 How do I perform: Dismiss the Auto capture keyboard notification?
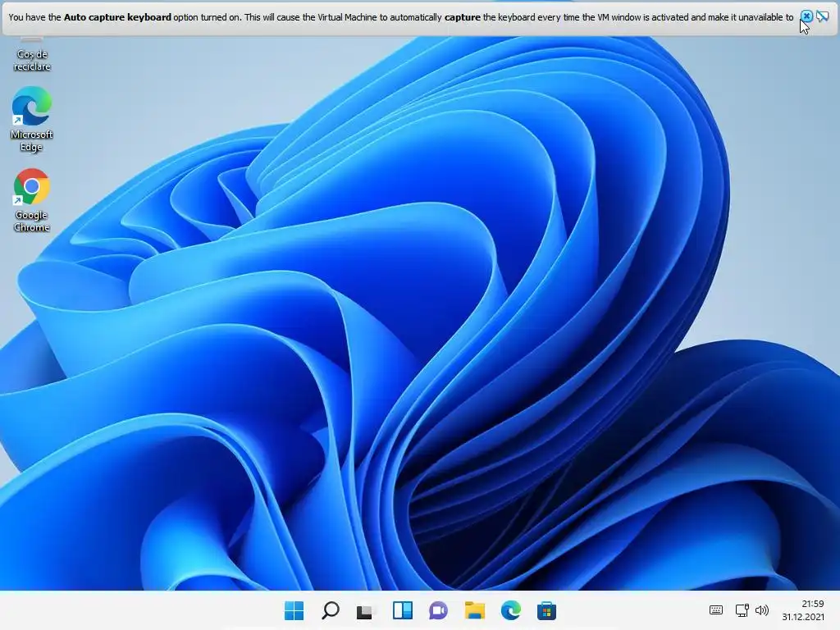(x=806, y=16)
